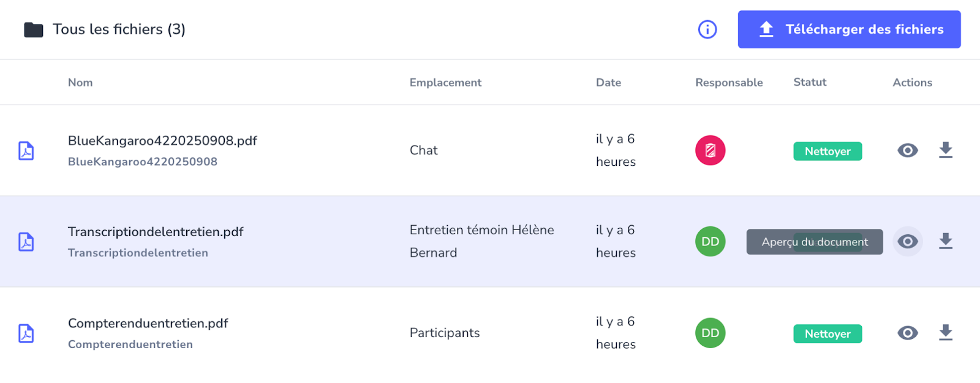Click Nettoyer badge for Compterenduentretien.pdf
This screenshot has height=383, width=980.
[827, 333]
